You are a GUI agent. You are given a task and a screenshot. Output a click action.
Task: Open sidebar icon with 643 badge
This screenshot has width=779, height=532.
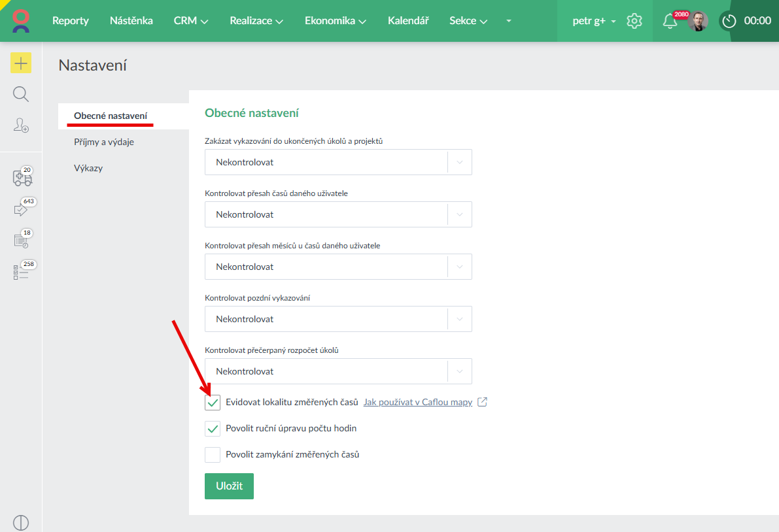21,209
